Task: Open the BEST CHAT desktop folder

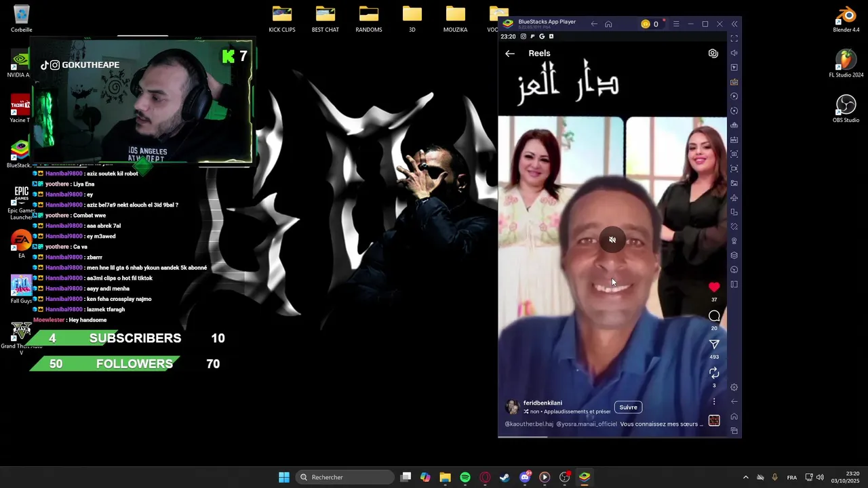Action: pos(325,19)
